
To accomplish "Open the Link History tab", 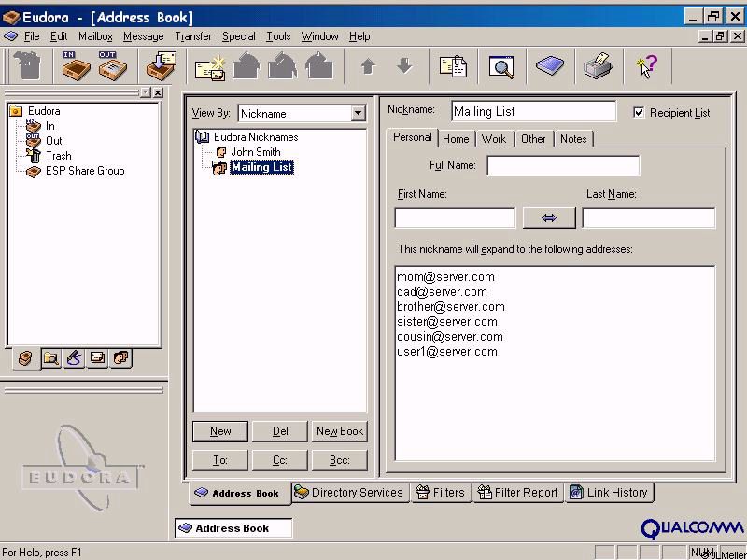I will click(x=610, y=493).
